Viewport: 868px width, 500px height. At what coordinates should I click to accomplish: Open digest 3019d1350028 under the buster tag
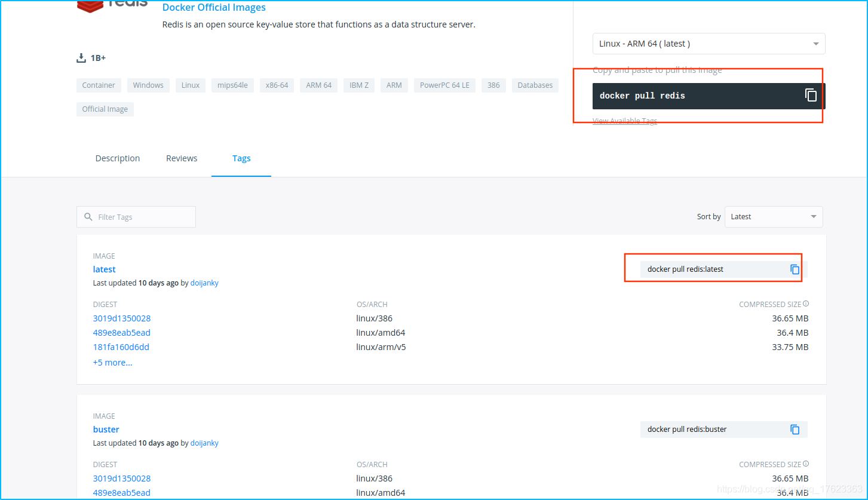(122, 478)
